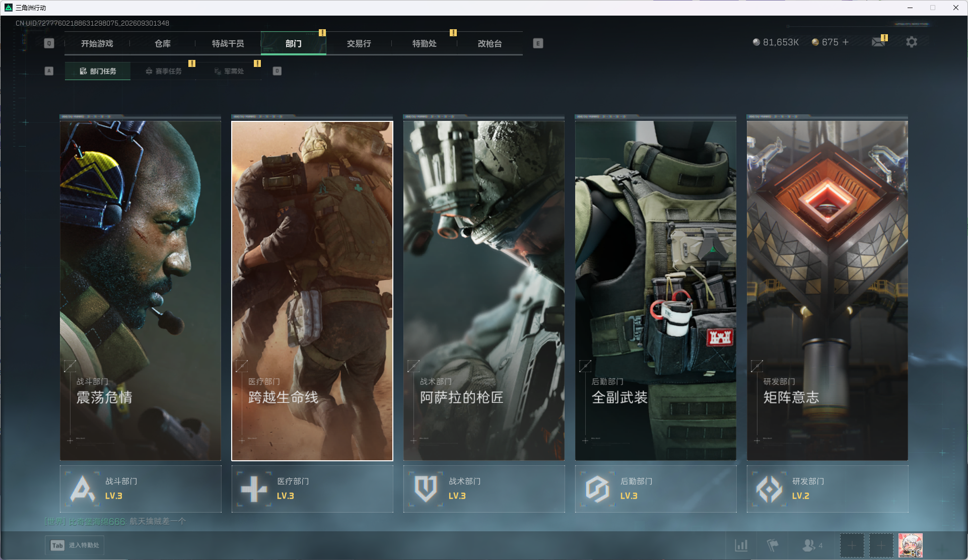Click the 81,653K currency balance

click(776, 42)
